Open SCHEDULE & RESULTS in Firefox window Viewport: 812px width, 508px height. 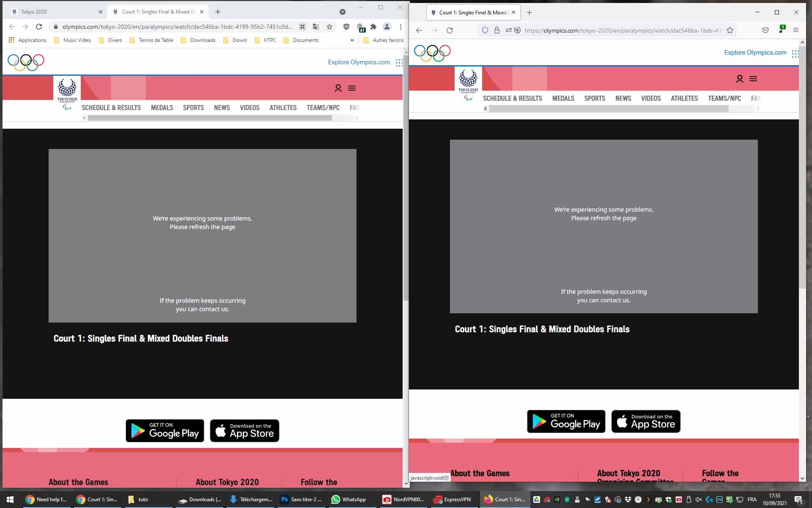[513, 98]
